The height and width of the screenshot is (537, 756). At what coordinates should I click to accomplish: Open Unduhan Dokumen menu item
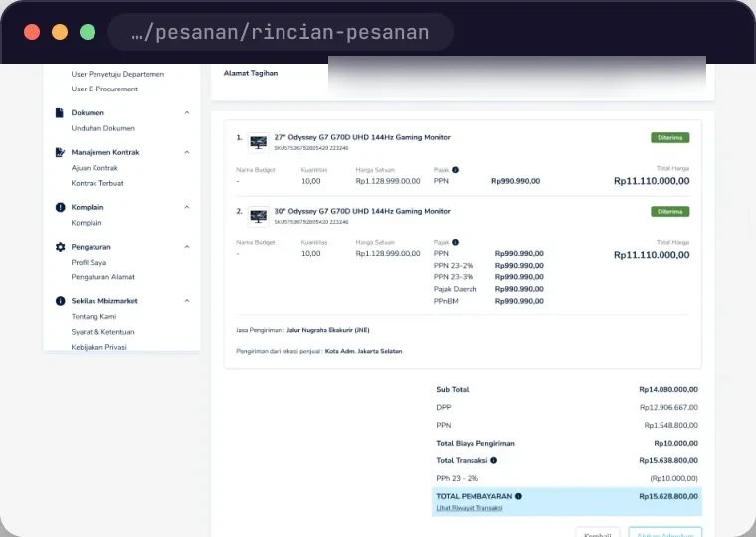point(103,128)
